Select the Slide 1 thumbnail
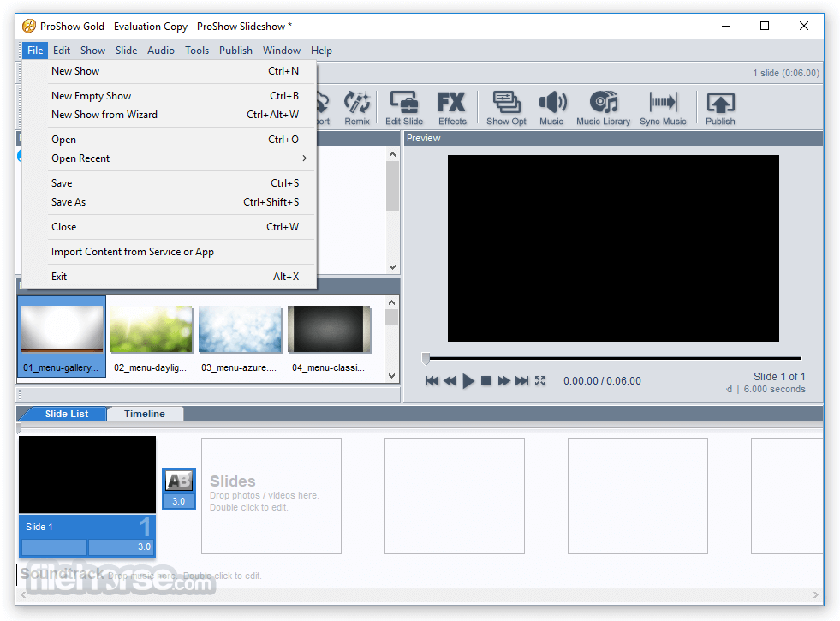This screenshot has height=621, width=840. [x=87, y=475]
